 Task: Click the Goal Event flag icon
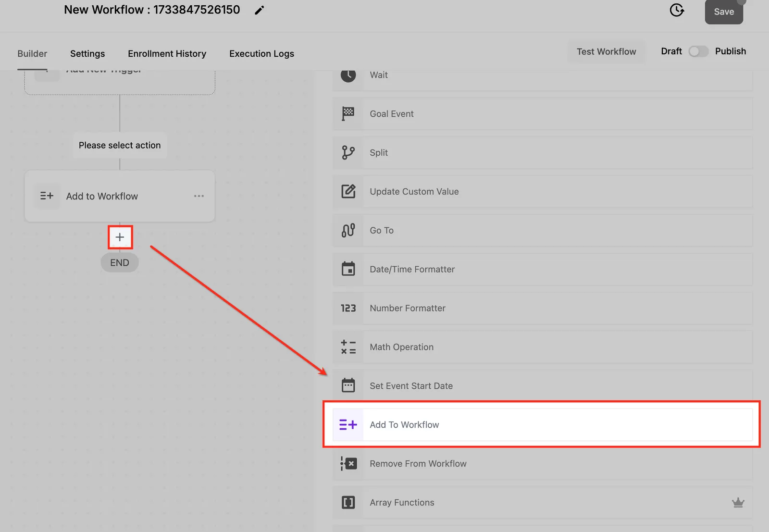point(348,114)
